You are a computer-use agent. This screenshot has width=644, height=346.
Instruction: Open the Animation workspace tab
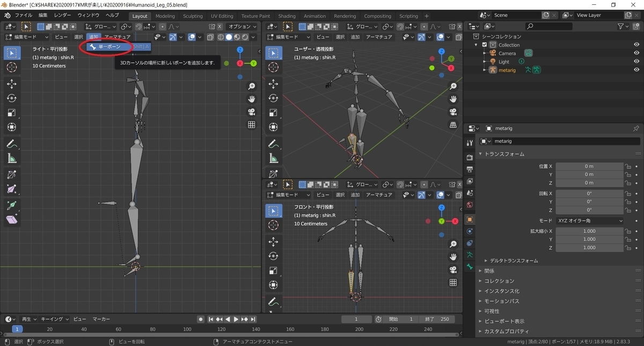pyautogui.click(x=314, y=16)
